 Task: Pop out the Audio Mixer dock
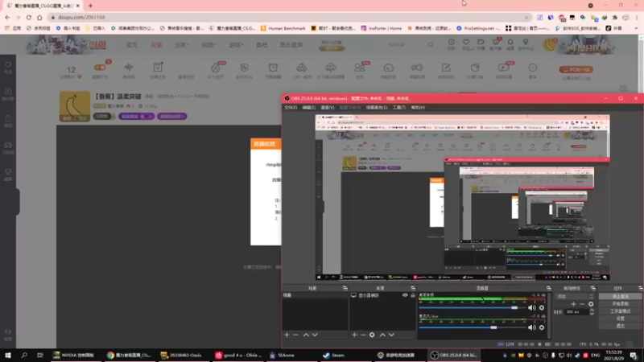point(549,288)
